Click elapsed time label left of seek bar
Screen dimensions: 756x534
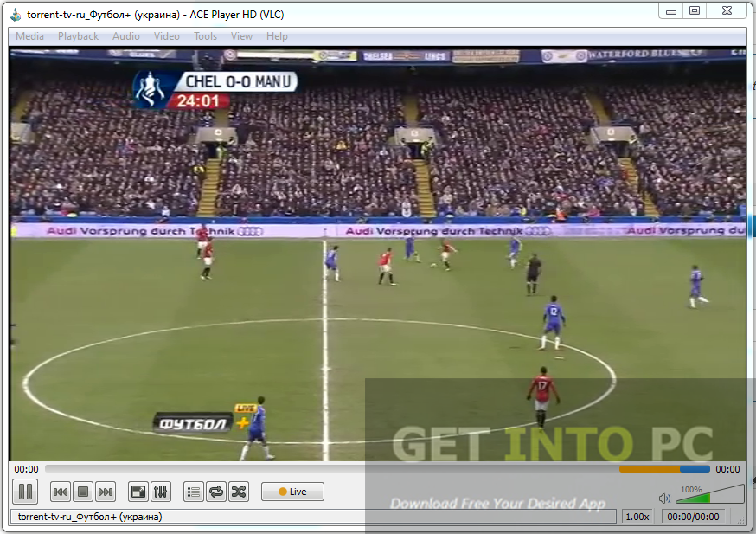pyautogui.click(x=26, y=469)
